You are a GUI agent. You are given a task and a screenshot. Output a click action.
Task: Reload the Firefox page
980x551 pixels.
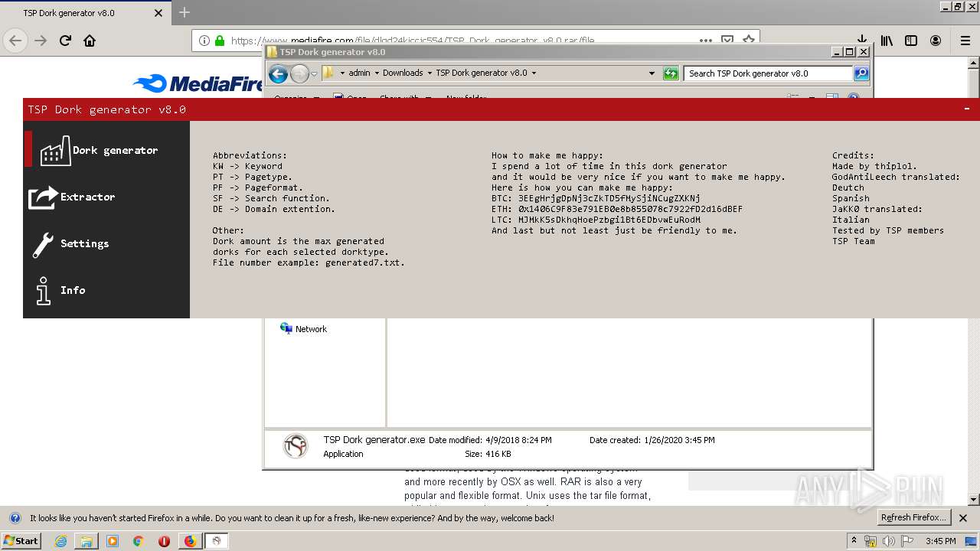65,41
